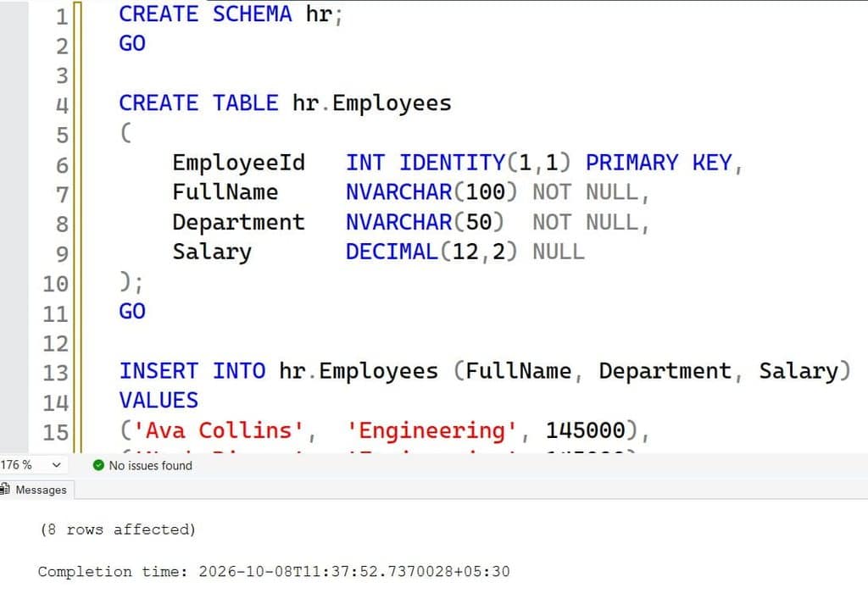Click the 'Engineering' string on line 15
The image size is (868, 604).
(431, 430)
